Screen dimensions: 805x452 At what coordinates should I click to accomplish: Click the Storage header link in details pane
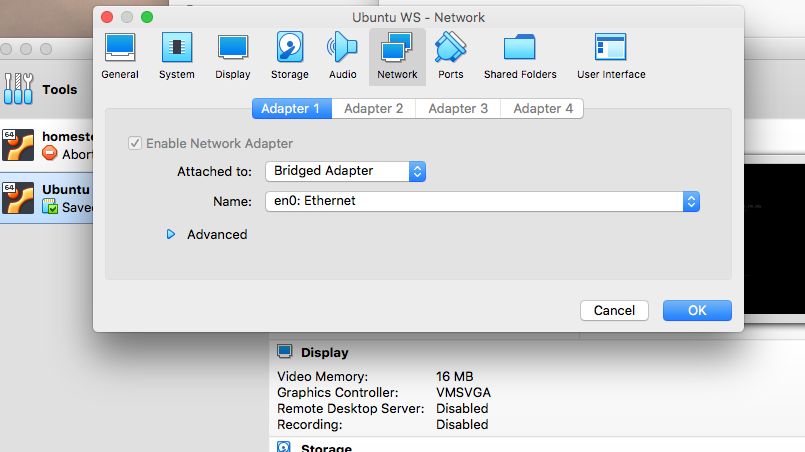pyautogui.click(x=327, y=447)
